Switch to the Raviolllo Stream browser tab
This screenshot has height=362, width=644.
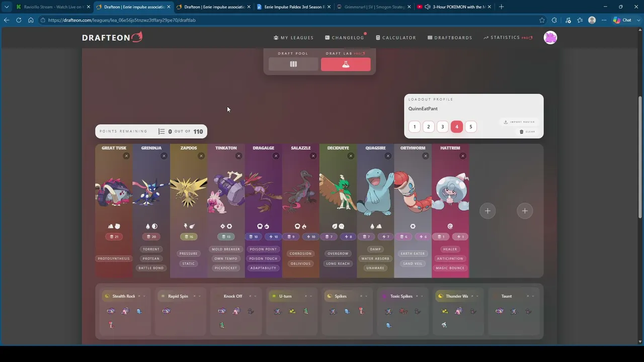coord(53,7)
